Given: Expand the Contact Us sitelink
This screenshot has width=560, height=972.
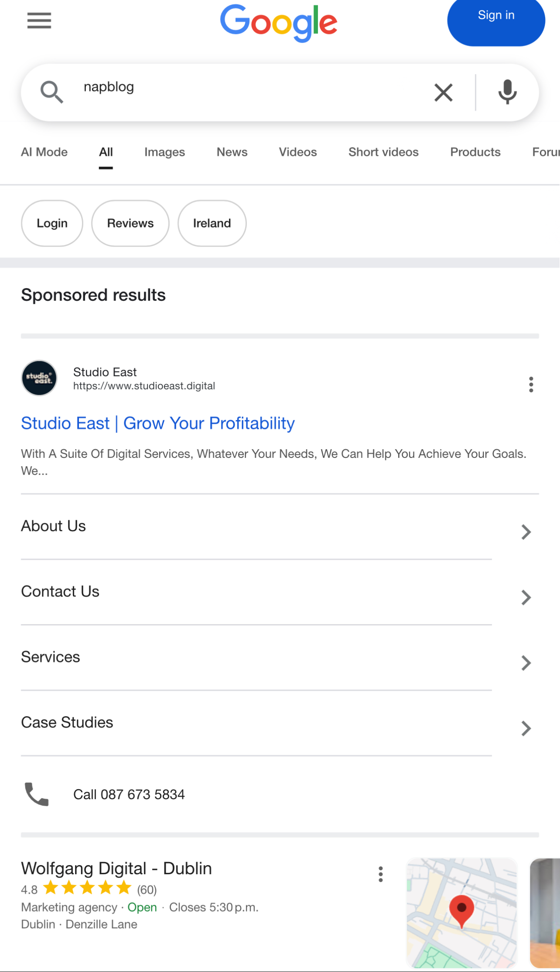Looking at the screenshot, I should pyautogui.click(x=526, y=598).
